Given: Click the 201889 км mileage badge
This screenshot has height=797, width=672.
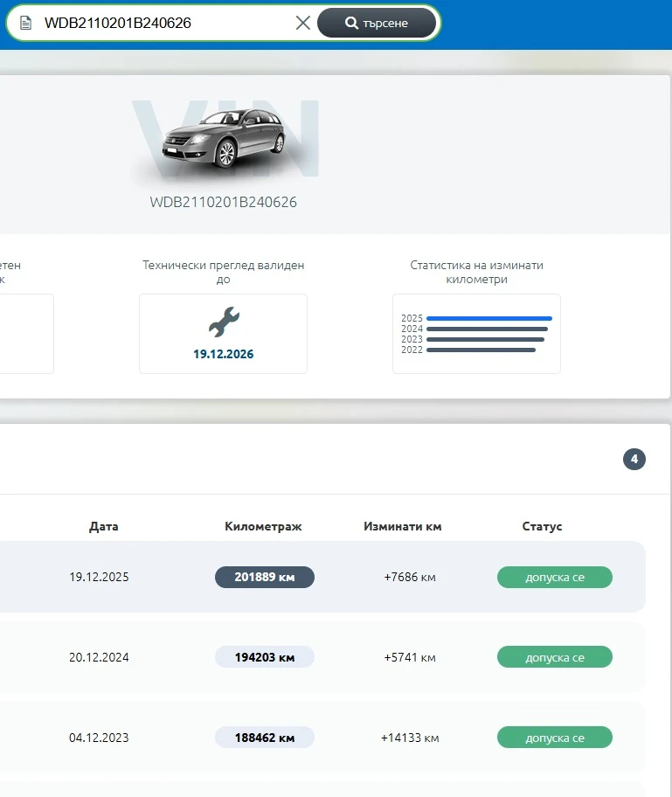Looking at the screenshot, I should tap(265, 578).
